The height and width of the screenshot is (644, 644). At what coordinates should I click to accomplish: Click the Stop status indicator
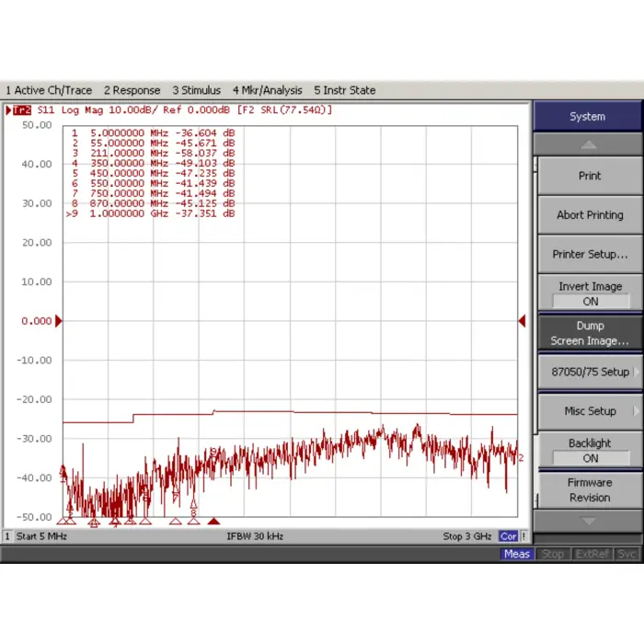click(553, 554)
